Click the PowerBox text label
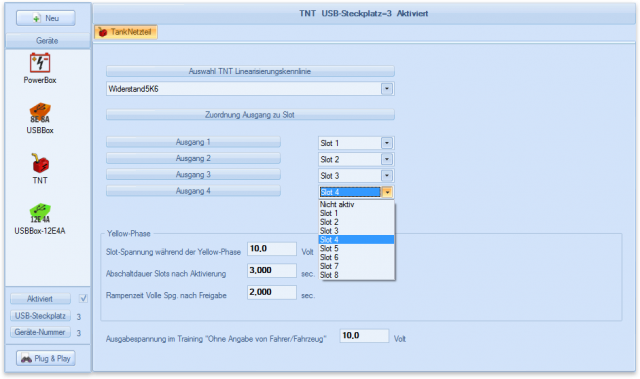The width and height of the screenshot is (640, 379). click(40, 80)
